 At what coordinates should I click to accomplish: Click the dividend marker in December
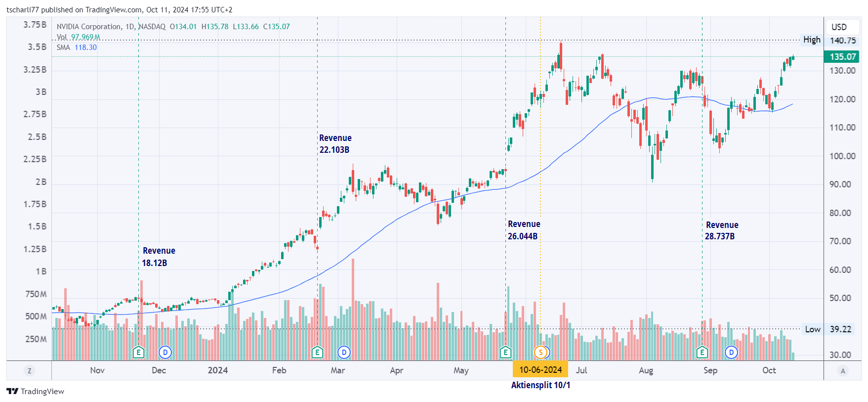(x=165, y=352)
